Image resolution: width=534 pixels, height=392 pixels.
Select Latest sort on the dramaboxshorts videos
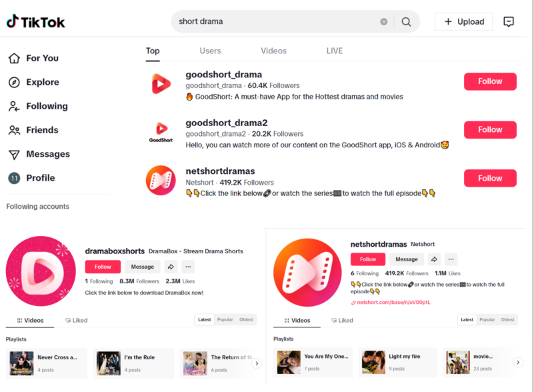(x=205, y=319)
